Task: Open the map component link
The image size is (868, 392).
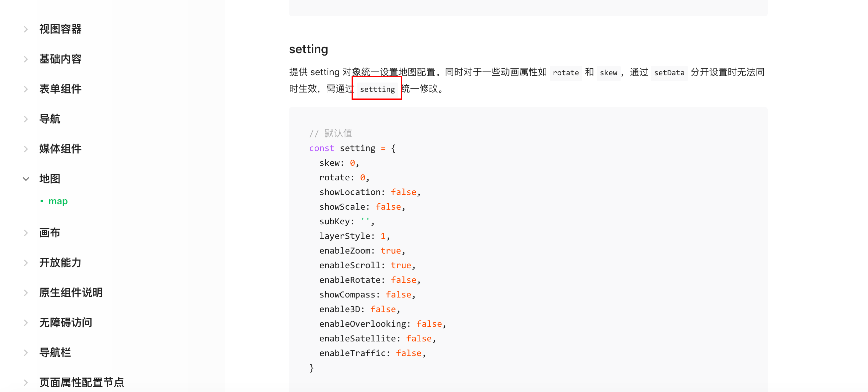Action: [x=58, y=201]
